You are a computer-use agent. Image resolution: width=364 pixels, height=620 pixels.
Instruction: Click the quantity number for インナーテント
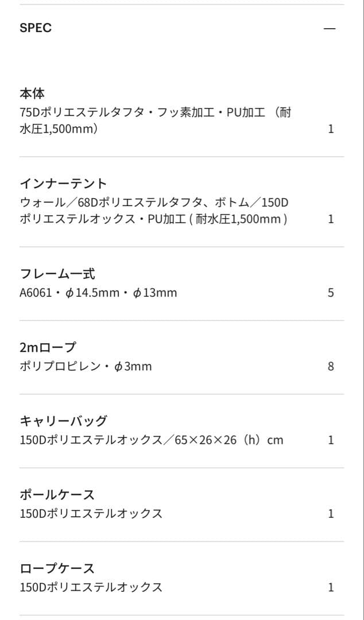point(331,219)
